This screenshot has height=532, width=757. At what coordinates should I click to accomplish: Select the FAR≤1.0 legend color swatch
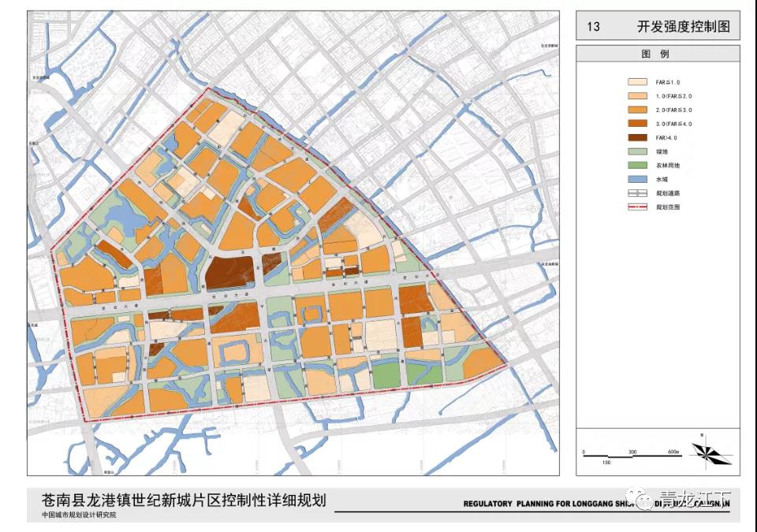[x=636, y=81]
